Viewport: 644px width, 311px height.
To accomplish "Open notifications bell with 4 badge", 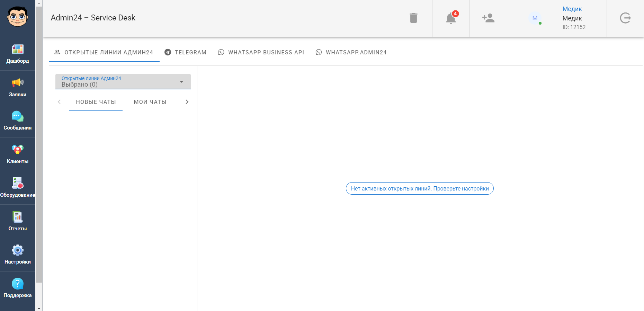I will point(451,18).
